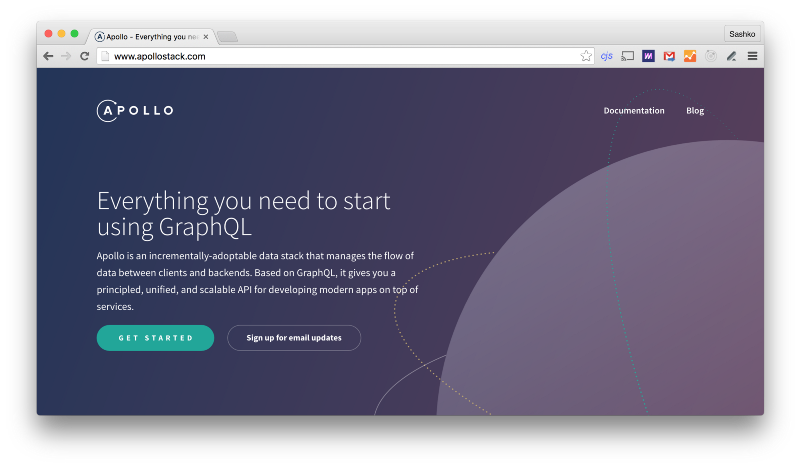The image size is (800, 466).
Task: Select the Apollo browser tab
Action: pos(152,37)
